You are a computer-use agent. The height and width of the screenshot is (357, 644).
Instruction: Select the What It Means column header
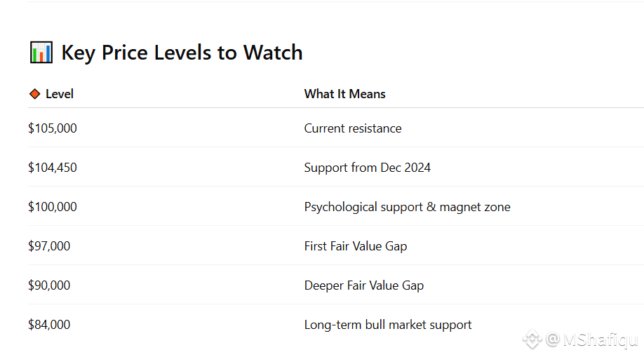tap(344, 94)
